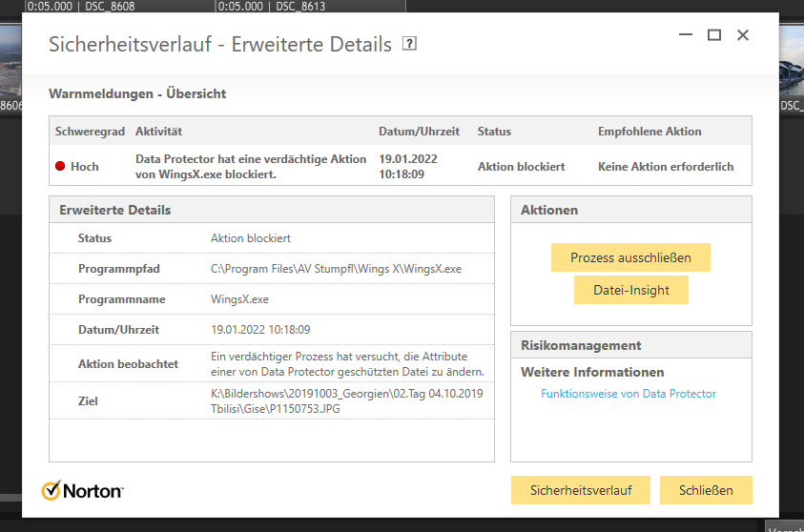This screenshot has width=804, height=532.
Task: Click overview date 19.01.2022 10:18:09 cell
Action: [408, 167]
